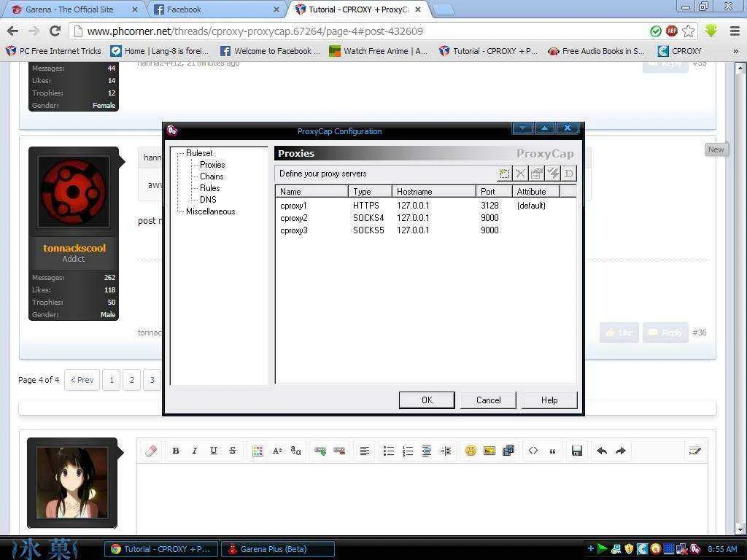Image resolution: width=747 pixels, height=560 pixels.
Task: Open the font family dropdown
Action: point(296,451)
